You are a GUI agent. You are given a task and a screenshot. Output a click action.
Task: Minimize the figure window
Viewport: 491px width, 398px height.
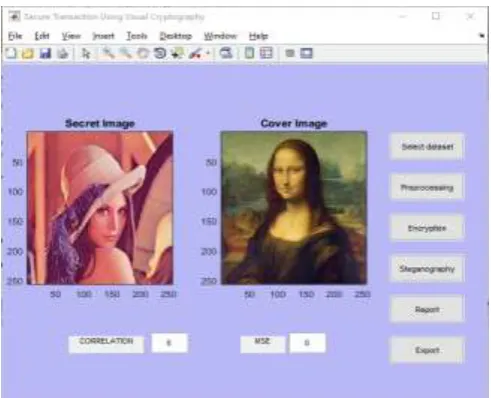pos(403,16)
